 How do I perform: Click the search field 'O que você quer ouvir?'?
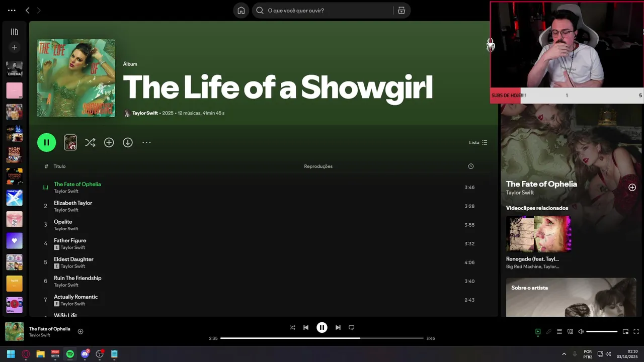(323, 11)
